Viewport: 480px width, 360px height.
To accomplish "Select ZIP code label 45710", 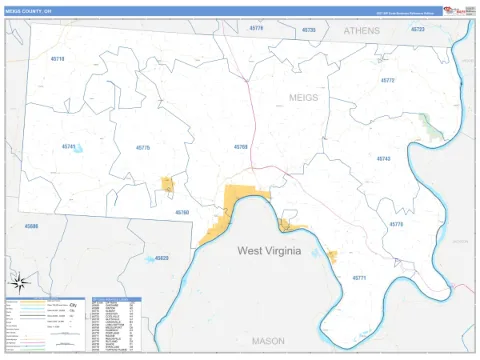I will pyautogui.click(x=57, y=59).
